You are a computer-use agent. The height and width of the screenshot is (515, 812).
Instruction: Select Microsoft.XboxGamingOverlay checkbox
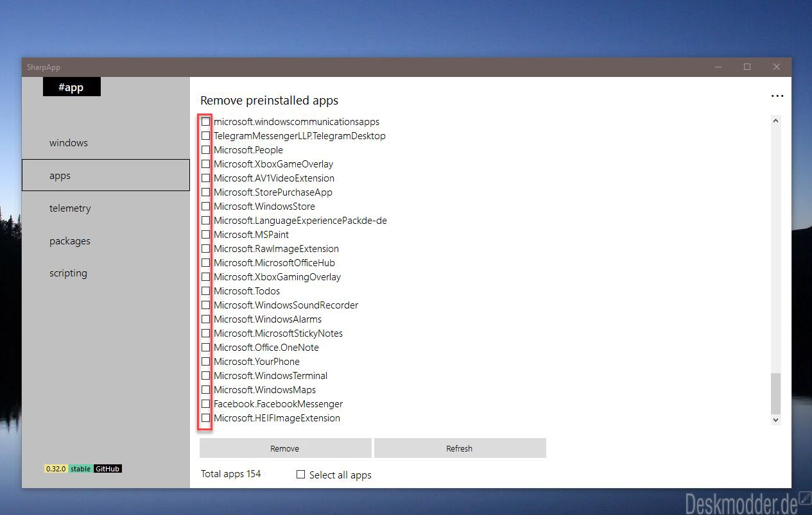[x=205, y=276]
